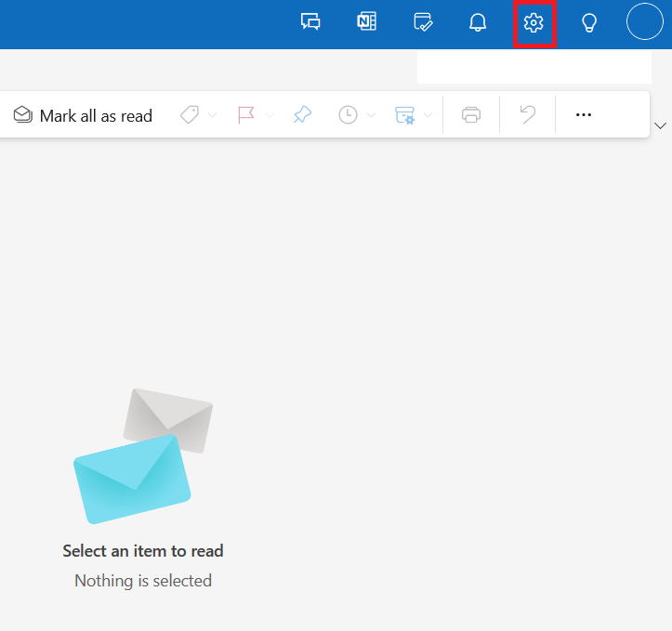Image resolution: width=672 pixels, height=631 pixels.
Task: Open the More options ellipsis menu
Action: (x=584, y=115)
